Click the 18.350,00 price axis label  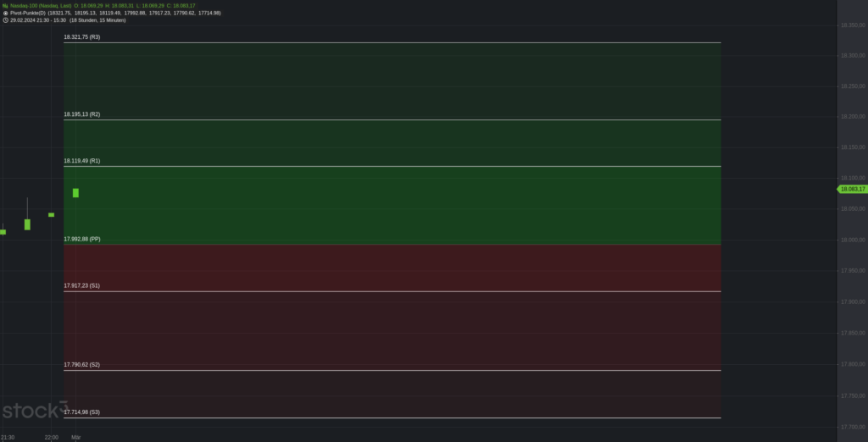(853, 25)
